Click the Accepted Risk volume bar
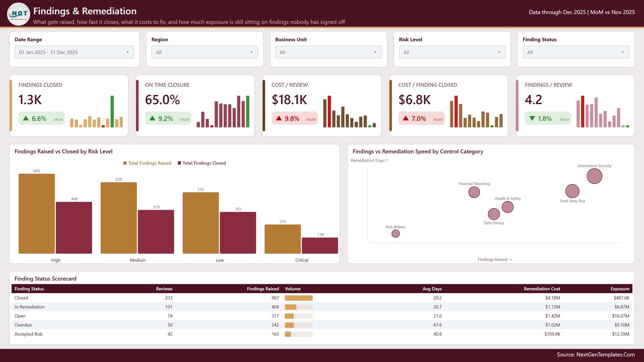The width and height of the screenshot is (644, 362). point(299,334)
